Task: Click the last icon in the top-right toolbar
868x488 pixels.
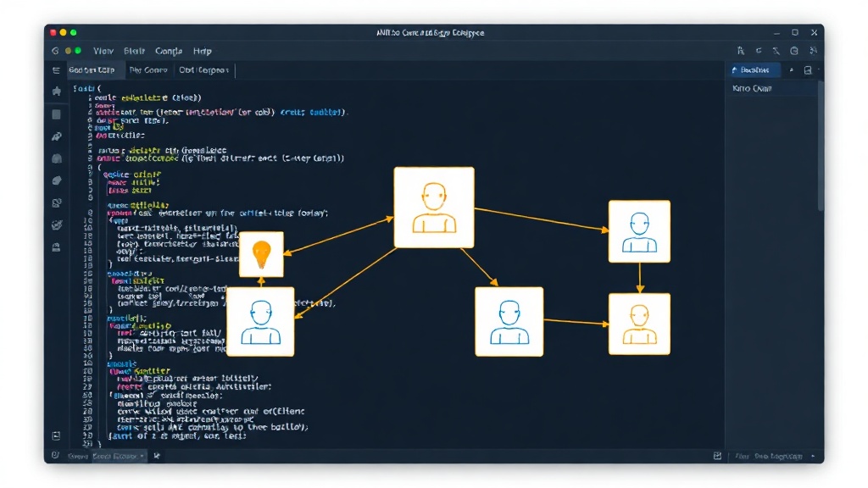Action: (813, 51)
